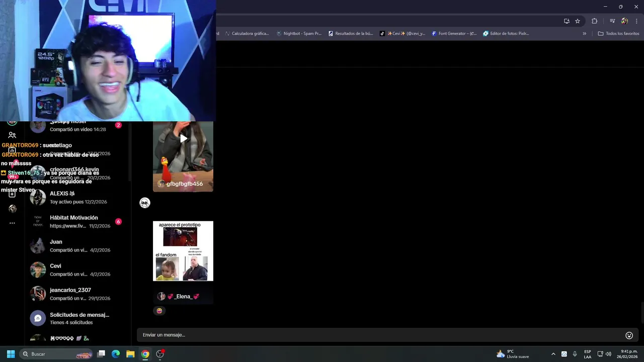Launch Microsoft Edge from the taskbar
The height and width of the screenshot is (362, 644).
click(116, 354)
